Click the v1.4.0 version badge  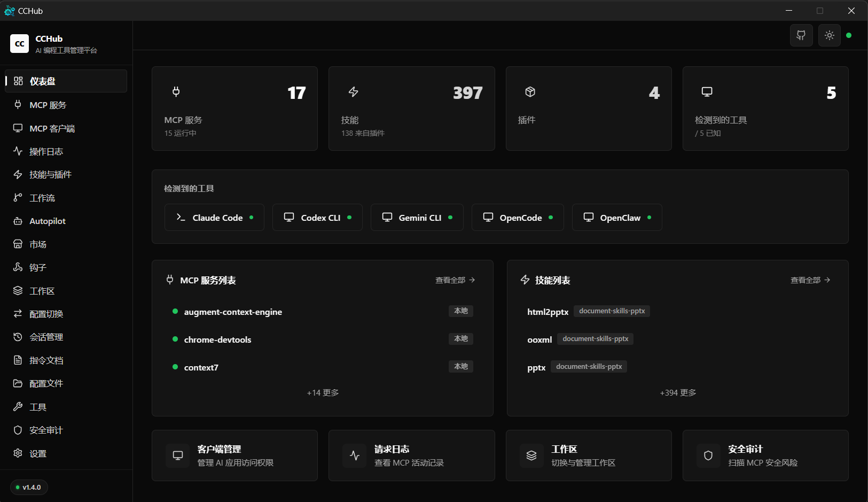(28, 487)
